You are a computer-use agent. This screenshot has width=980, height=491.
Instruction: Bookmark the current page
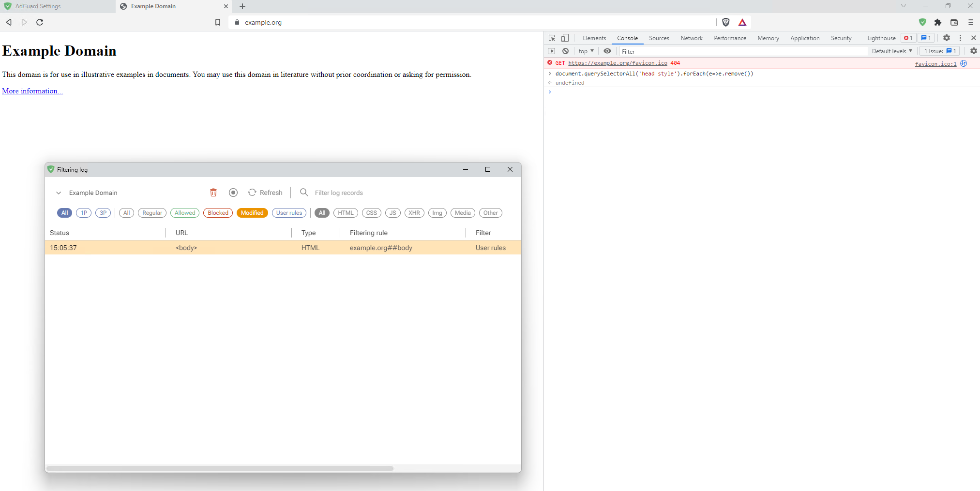pyautogui.click(x=218, y=22)
